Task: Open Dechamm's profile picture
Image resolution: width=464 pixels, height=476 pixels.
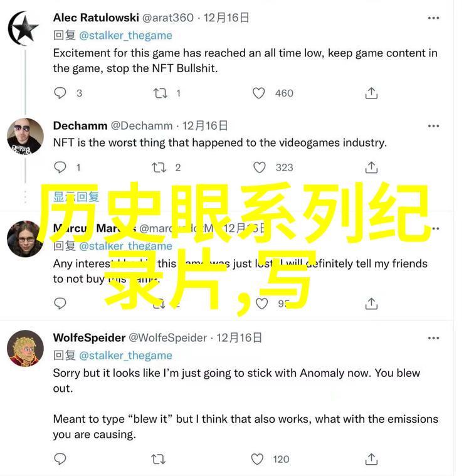Action: point(25,136)
